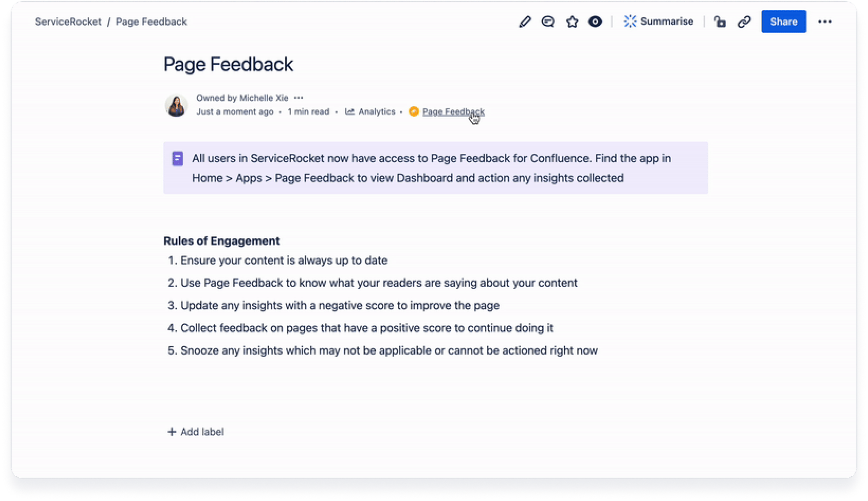Click the purple note icon in info panel
Viewport: 868px width, 501px height.
click(x=177, y=159)
